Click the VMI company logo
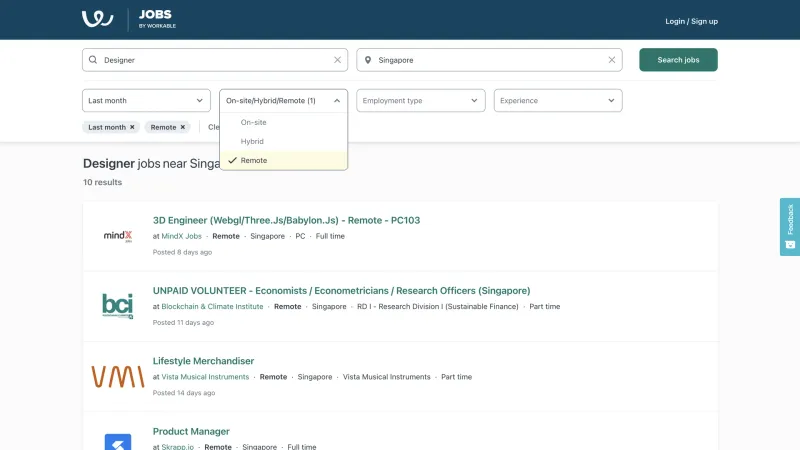 [x=118, y=377]
